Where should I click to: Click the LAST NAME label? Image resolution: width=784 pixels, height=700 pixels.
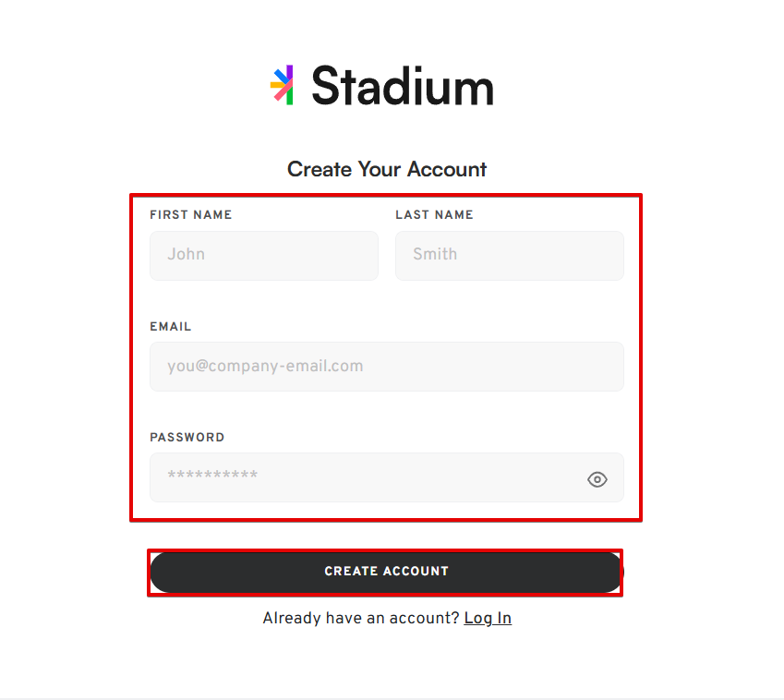[434, 215]
